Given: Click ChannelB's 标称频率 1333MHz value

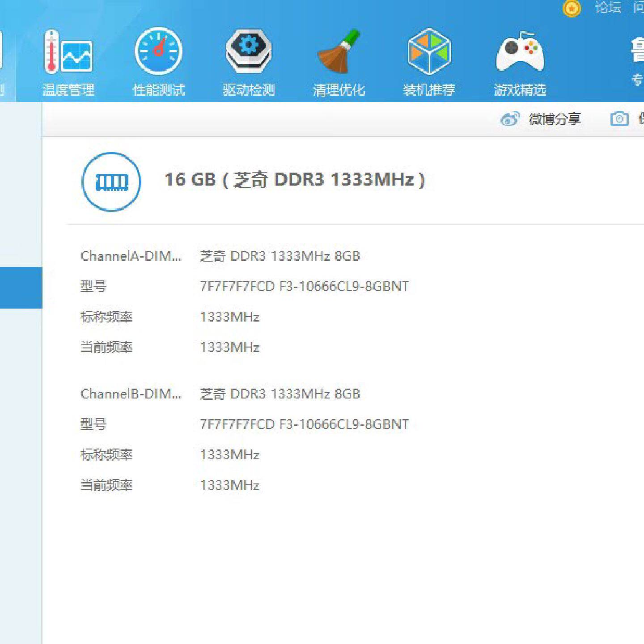Looking at the screenshot, I should click(230, 454).
